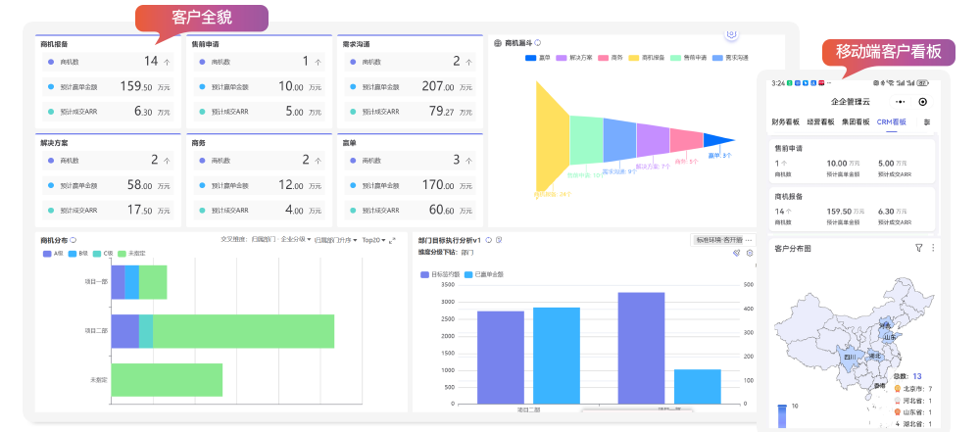
Task: Click the refresh icon beside 商机漏斗 title
Action: point(537,43)
